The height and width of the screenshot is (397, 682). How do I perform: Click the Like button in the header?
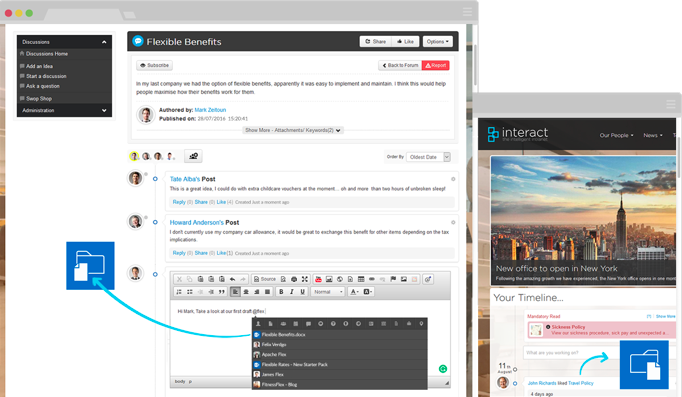click(x=405, y=41)
